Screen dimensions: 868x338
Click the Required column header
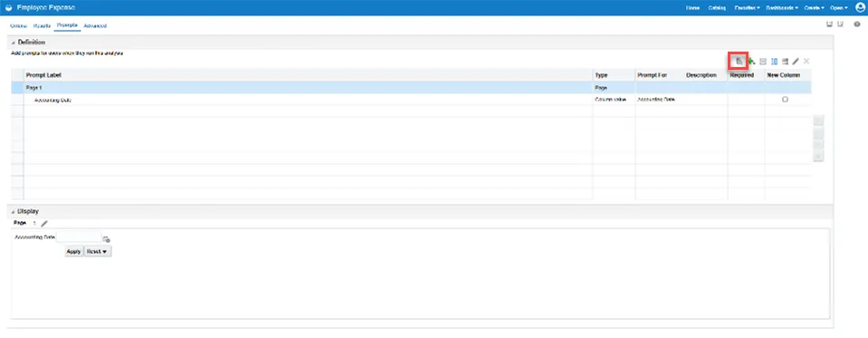742,75
